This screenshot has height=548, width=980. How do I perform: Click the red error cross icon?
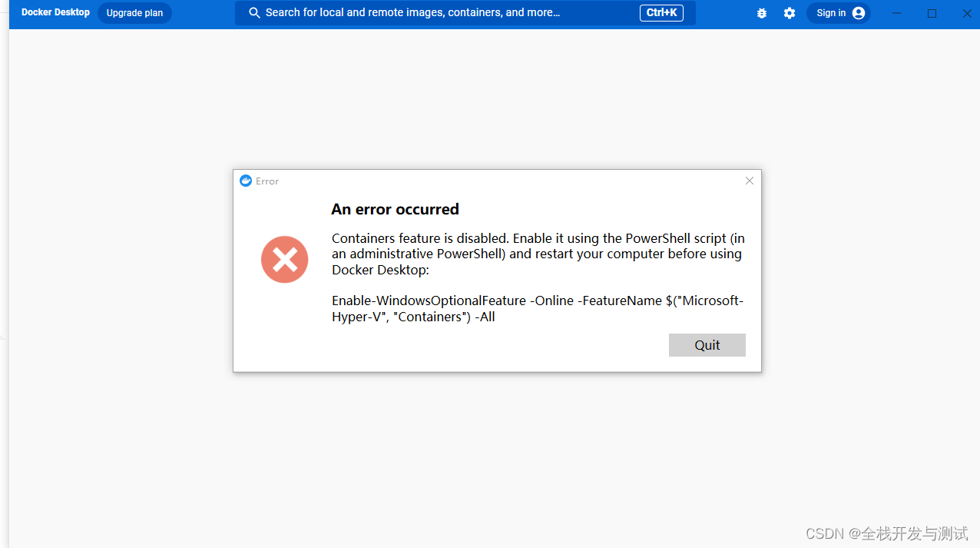pos(285,260)
